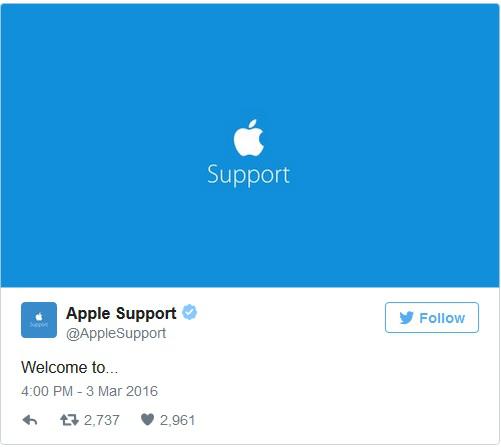
Task: Click the word 'Support' in the display name
Action: tap(146, 314)
